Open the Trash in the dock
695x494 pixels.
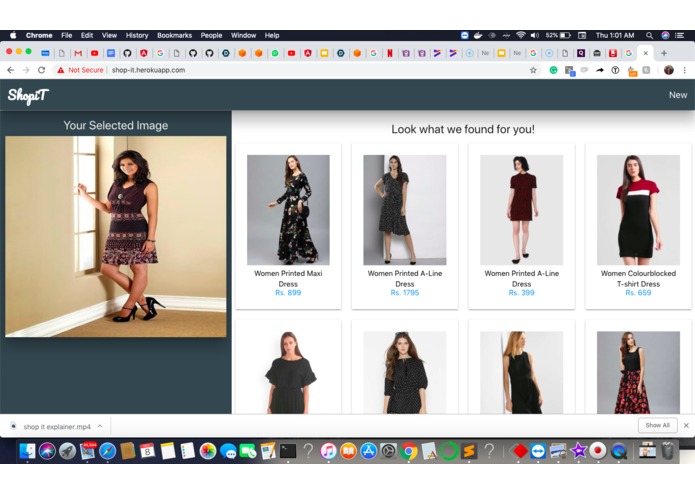point(667,451)
